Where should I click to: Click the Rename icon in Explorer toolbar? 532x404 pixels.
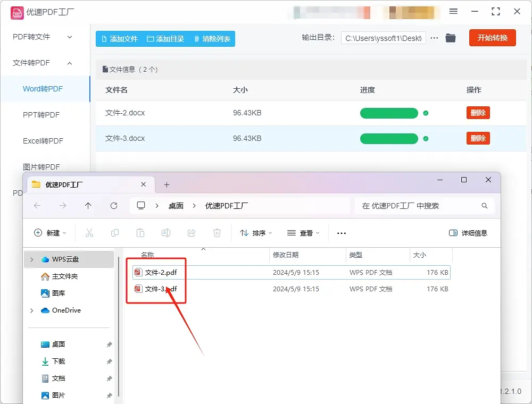point(166,233)
